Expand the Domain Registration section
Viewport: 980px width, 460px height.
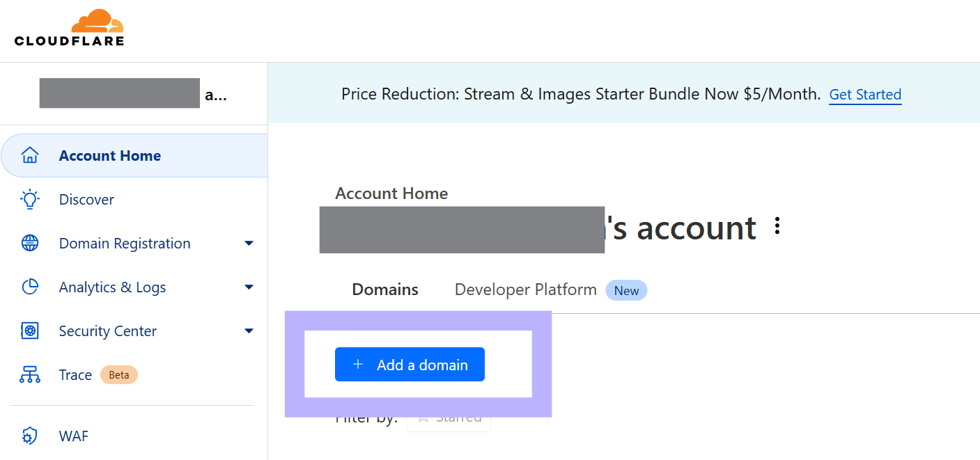click(249, 243)
